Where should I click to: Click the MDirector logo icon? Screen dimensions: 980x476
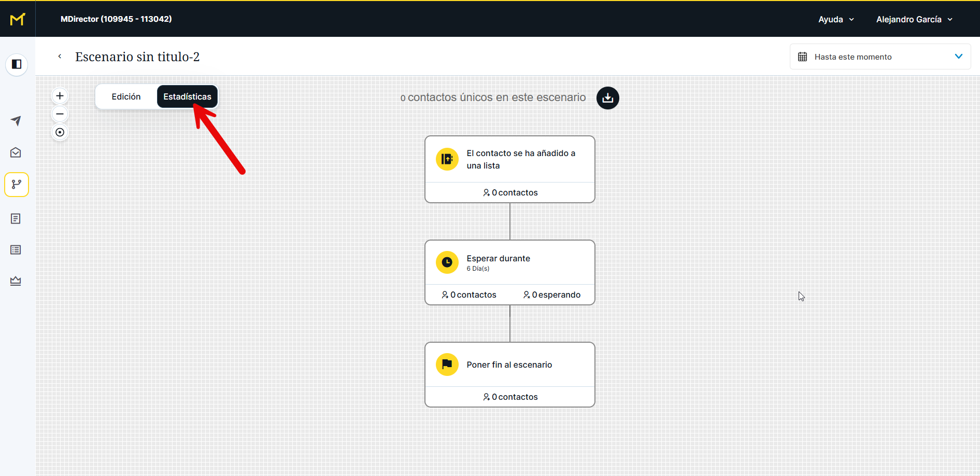point(18,19)
